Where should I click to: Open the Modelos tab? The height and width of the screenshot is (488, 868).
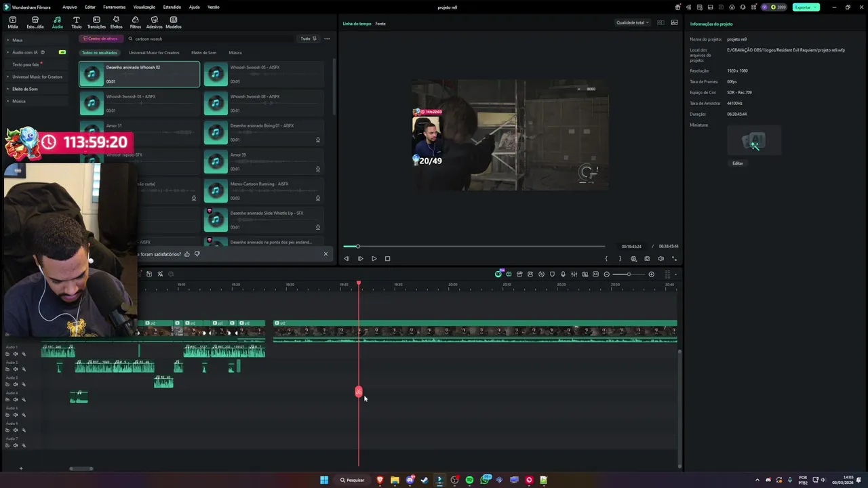tap(174, 23)
